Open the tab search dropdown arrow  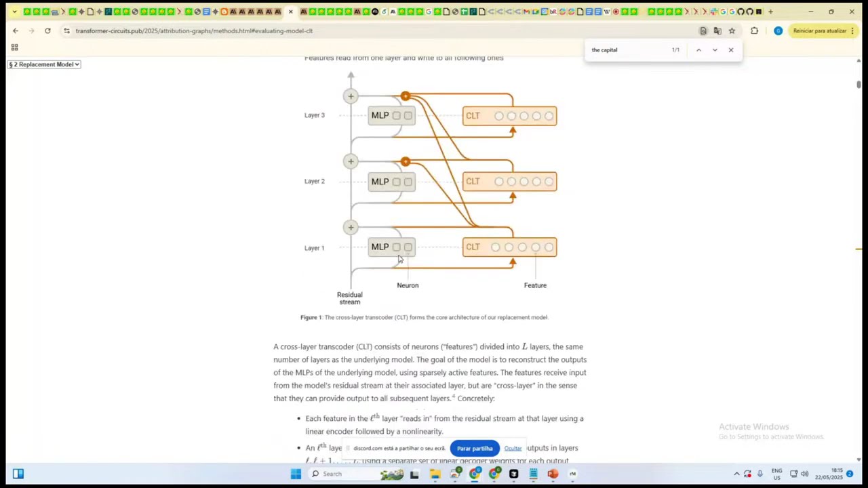tap(14, 12)
